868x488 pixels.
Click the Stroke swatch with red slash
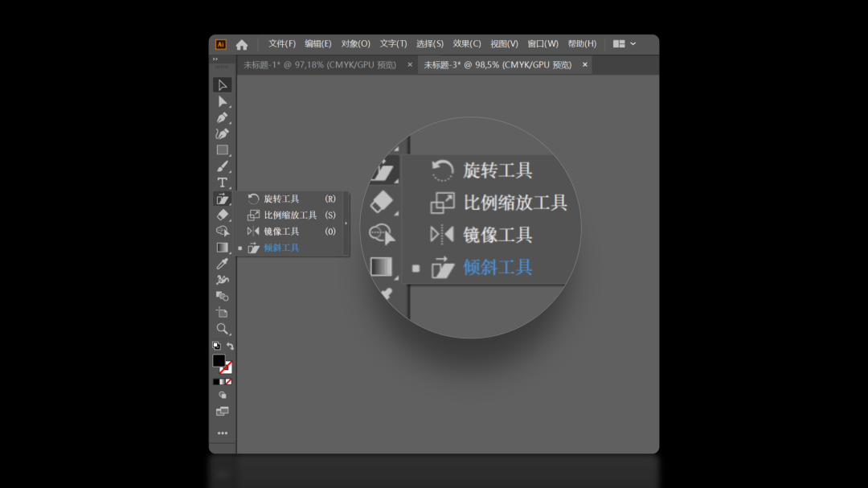click(227, 368)
